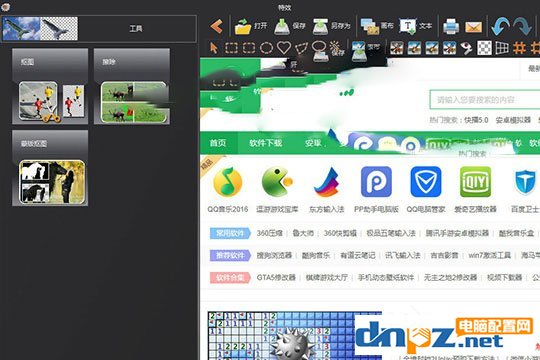Open the 抠图 cutout tool card
540x360 pixels.
point(50,86)
